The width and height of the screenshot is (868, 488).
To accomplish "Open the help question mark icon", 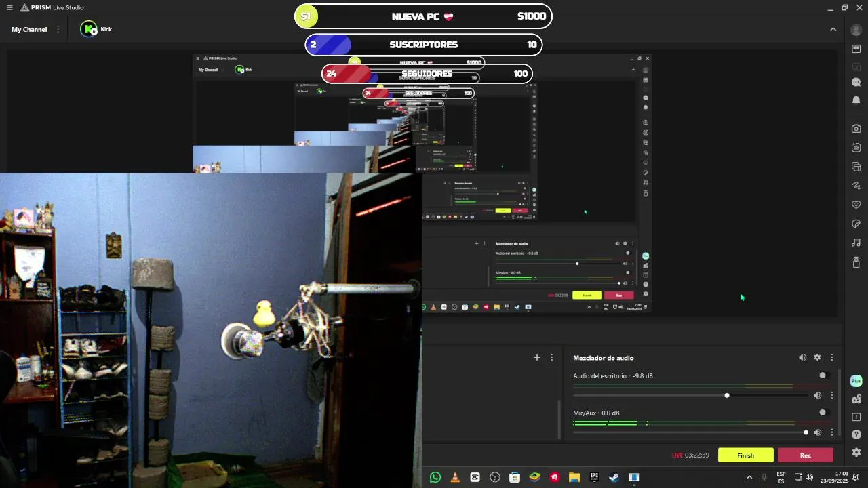I will pyautogui.click(x=856, y=434).
